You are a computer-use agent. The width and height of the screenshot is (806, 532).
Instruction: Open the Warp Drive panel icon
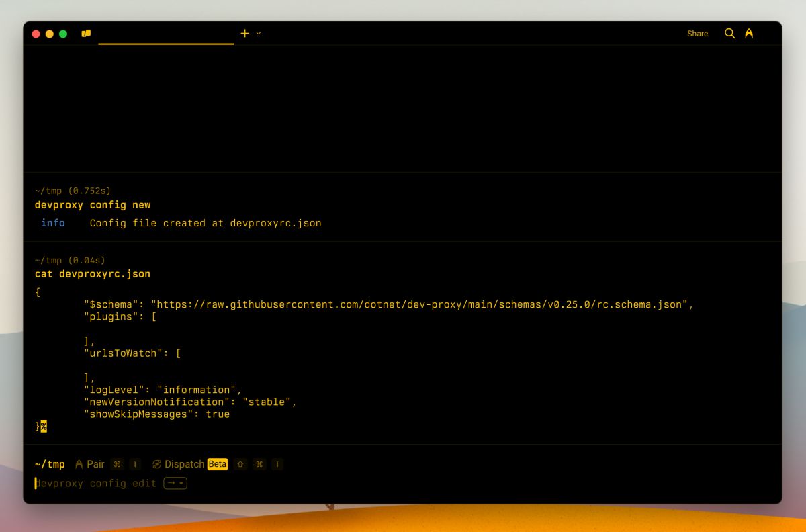point(86,33)
